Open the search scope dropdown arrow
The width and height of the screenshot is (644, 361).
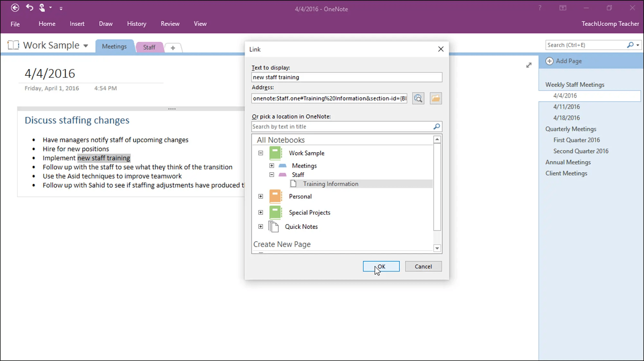[x=638, y=45]
